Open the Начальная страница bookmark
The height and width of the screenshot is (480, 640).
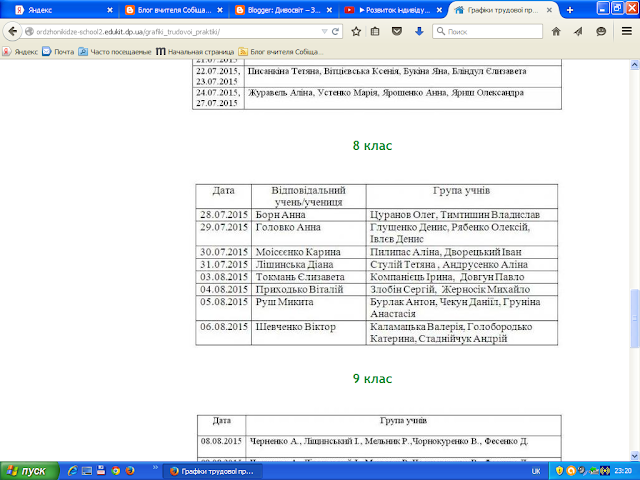pyautogui.click(x=196, y=52)
